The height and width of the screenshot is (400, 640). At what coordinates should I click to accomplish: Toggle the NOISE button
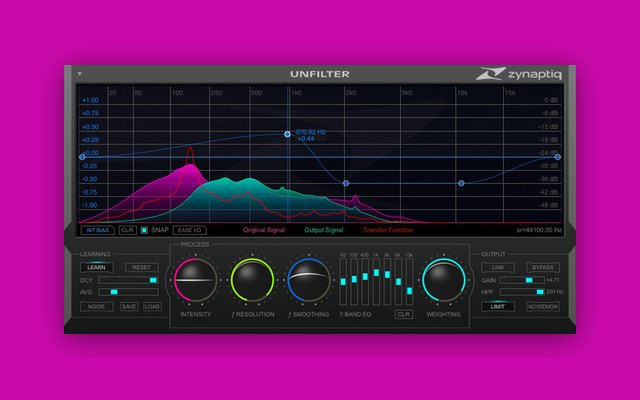tap(96, 307)
